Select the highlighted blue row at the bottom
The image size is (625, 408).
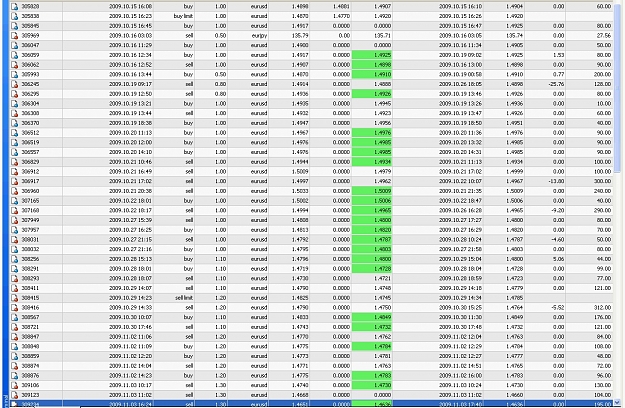click(311, 404)
